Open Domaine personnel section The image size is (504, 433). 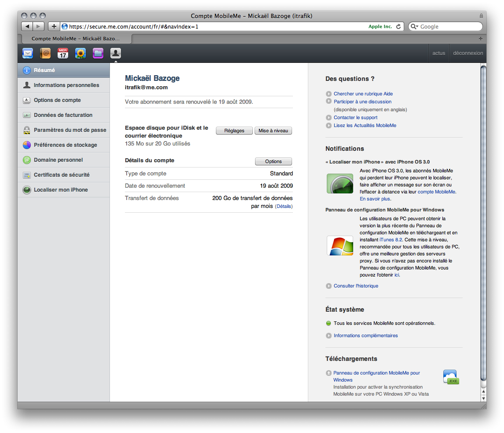(64, 160)
